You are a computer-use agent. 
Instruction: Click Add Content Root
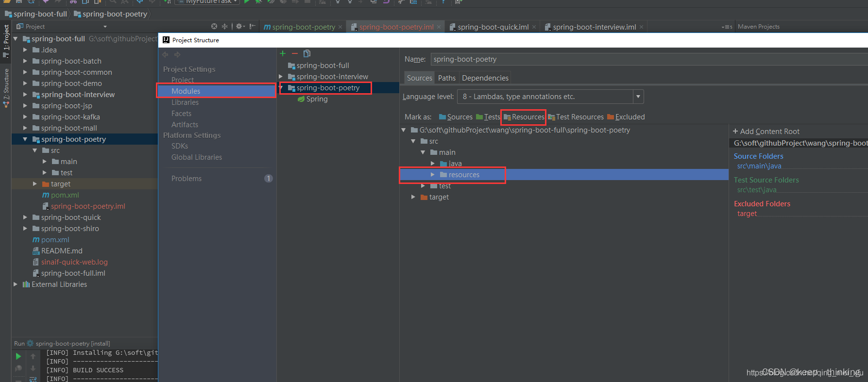click(x=766, y=132)
